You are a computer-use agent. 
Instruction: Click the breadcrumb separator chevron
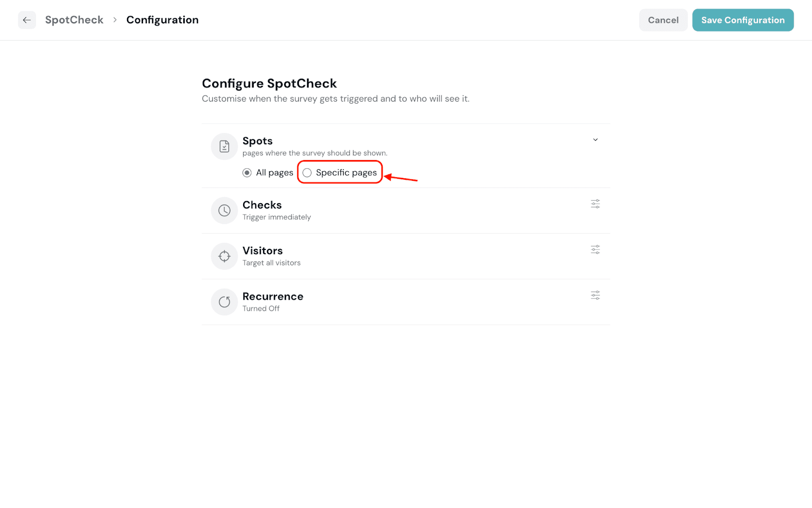[x=115, y=20]
